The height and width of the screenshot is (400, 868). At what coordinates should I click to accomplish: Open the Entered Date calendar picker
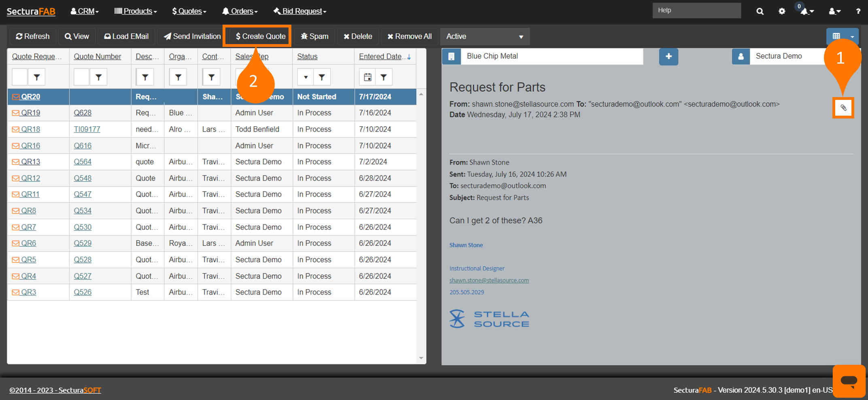click(x=367, y=77)
